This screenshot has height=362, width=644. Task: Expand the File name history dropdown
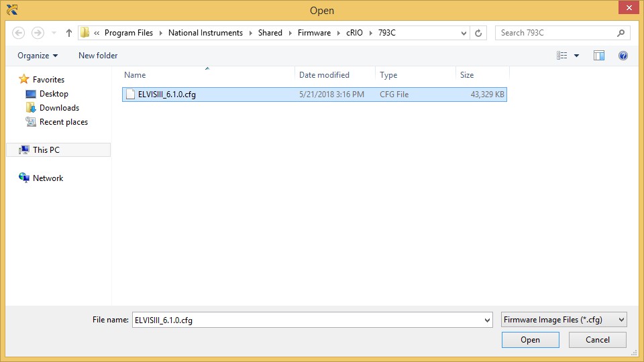pos(487,320)
